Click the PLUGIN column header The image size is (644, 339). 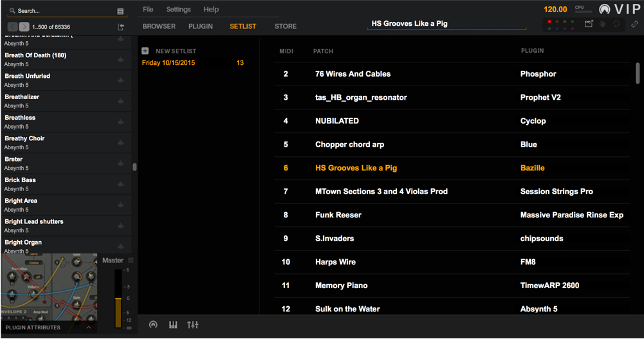pyautogui.click(x=532, y=51)
